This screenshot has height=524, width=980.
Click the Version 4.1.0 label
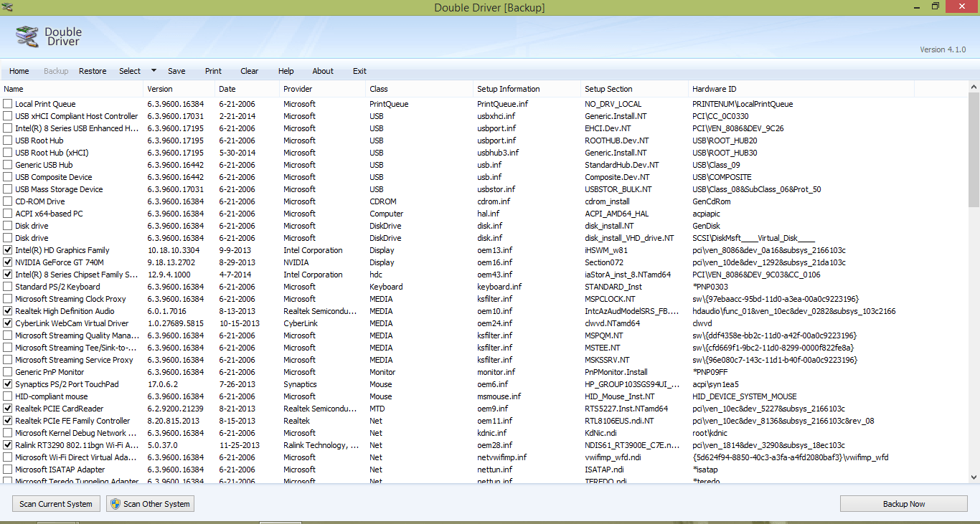pos(943,49)
